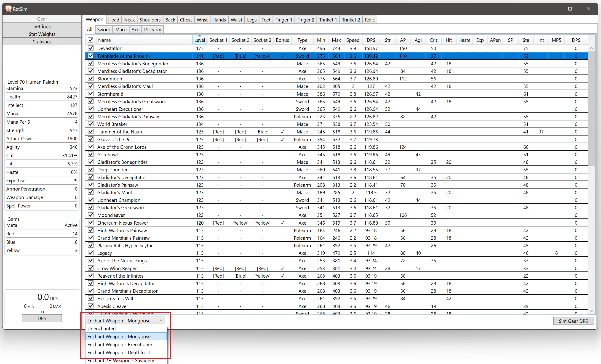Image resolution: width=601 pixels, height=364 pixels.
Task: Select Enchant Weapon - Mongoose option
Action: 126,336
